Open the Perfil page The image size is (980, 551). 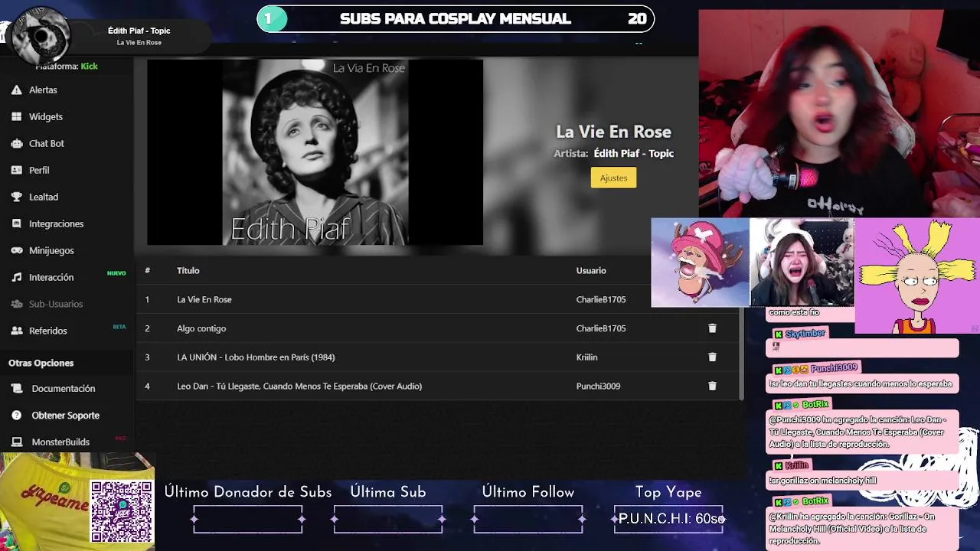[x=39, y=170]
